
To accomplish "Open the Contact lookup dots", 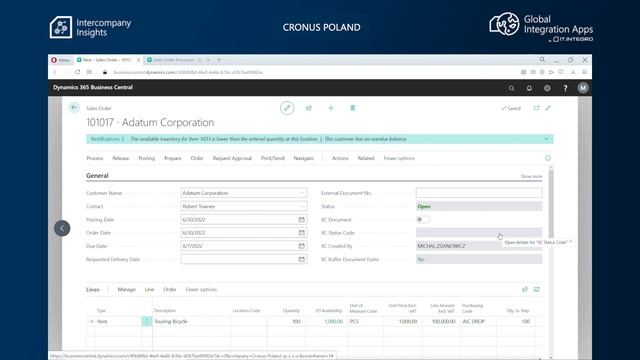I will [302, 207].
